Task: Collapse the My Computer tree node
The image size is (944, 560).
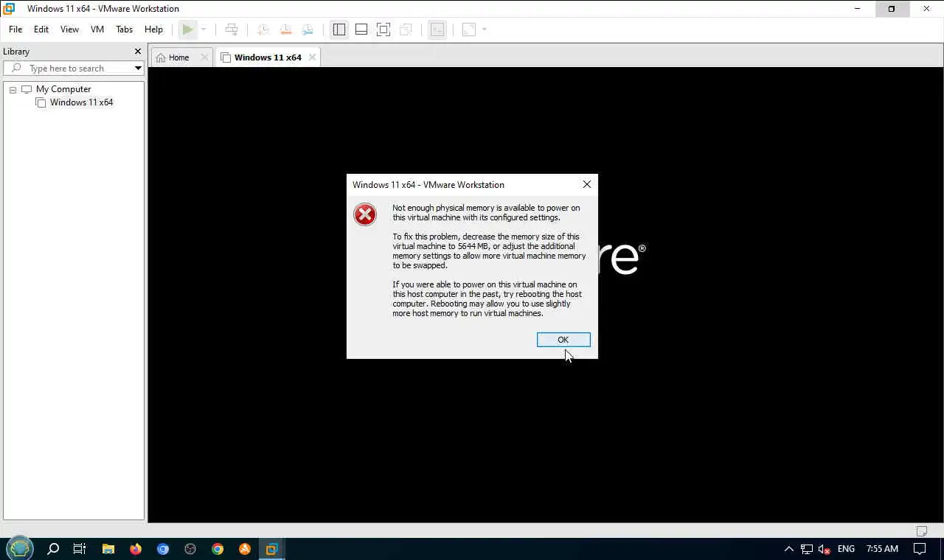Action: pyautogui.click(x=13, y=89)
